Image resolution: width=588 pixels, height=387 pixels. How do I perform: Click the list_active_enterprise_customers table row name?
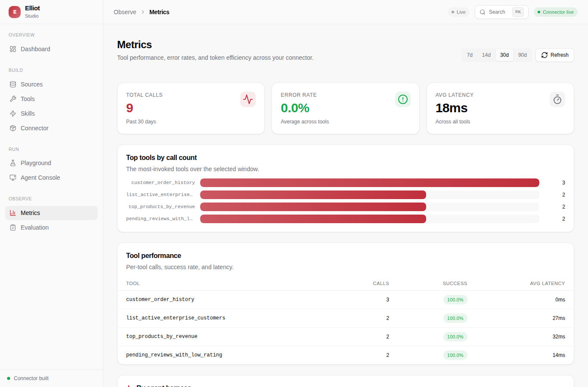(176, 318)
